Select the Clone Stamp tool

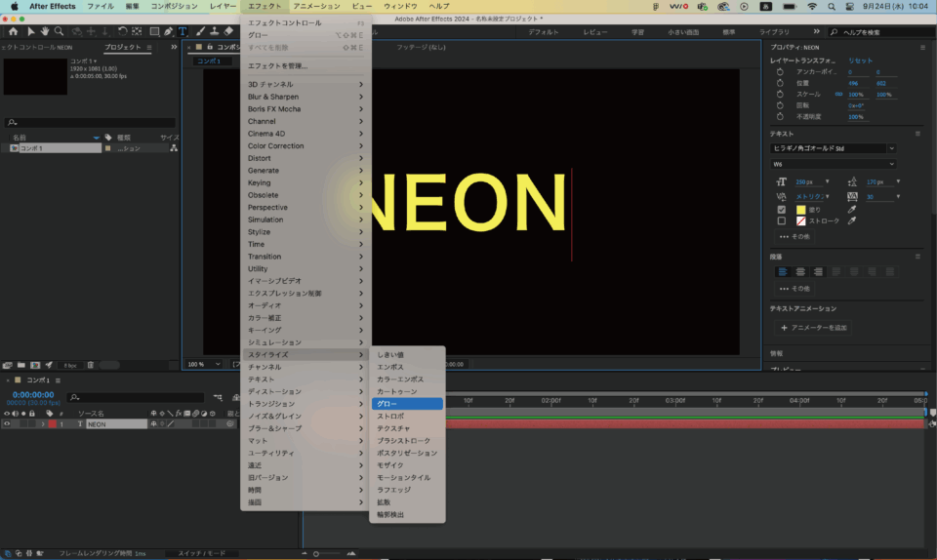point(213,31)
